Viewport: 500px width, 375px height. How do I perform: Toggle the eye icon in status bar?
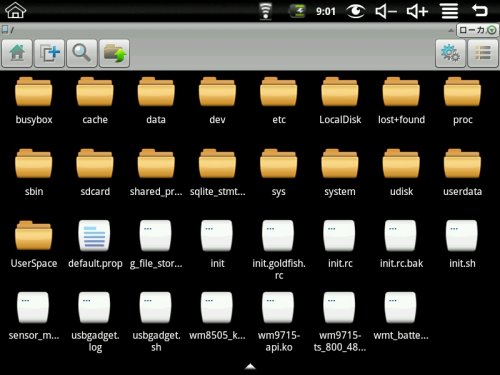point(355,11)
